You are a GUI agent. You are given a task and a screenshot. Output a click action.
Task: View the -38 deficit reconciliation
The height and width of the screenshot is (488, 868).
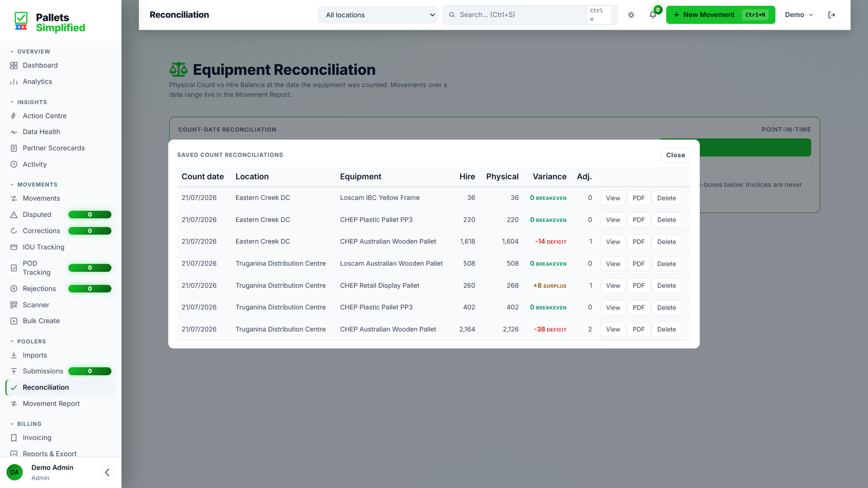[x=613, y=329]
